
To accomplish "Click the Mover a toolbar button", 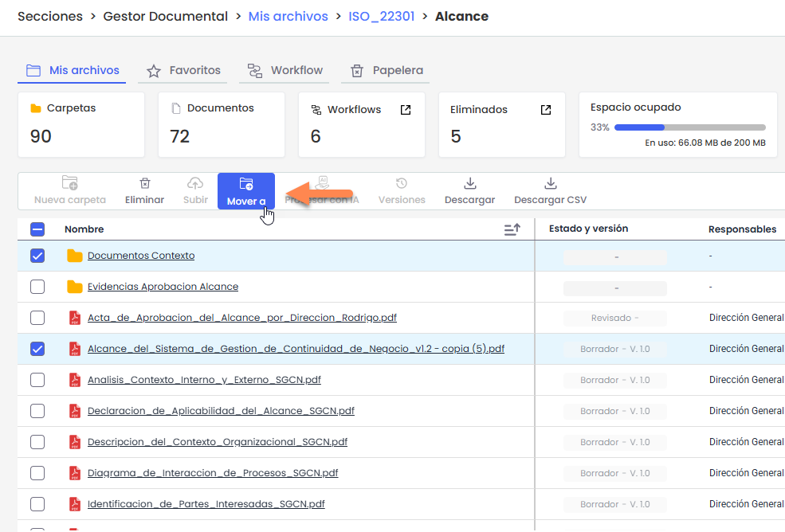I will (245, 191).
